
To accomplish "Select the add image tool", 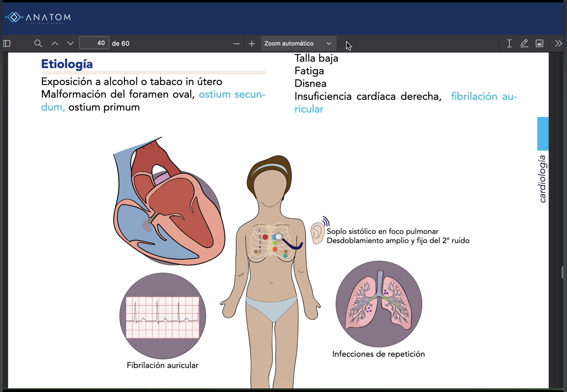I will click(x=540, y=43).
